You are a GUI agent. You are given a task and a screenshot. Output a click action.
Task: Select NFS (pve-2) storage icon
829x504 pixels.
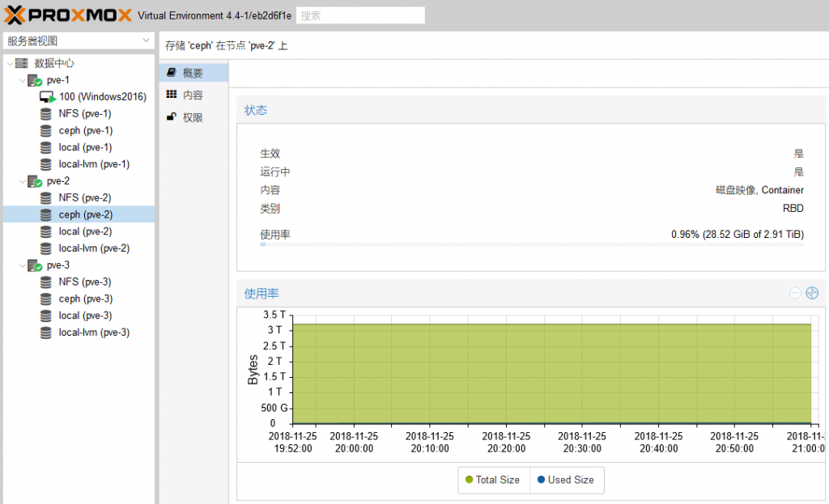46,198
